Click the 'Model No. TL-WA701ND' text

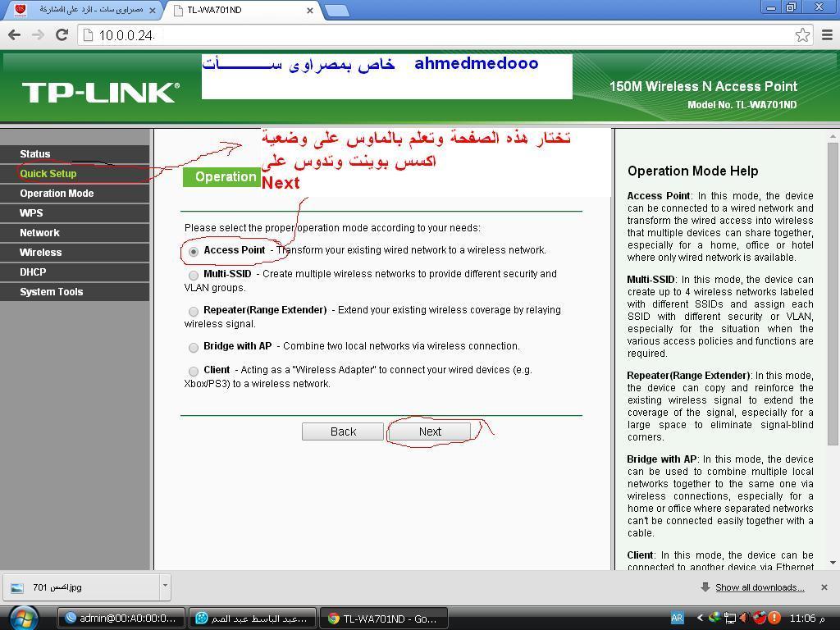pos(742,105)
